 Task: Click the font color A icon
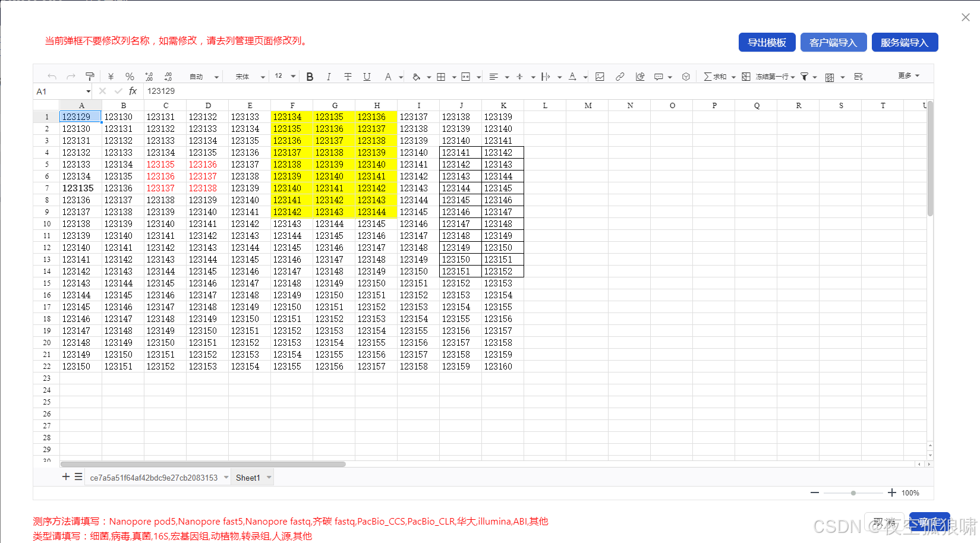click(x=387, y=77)
